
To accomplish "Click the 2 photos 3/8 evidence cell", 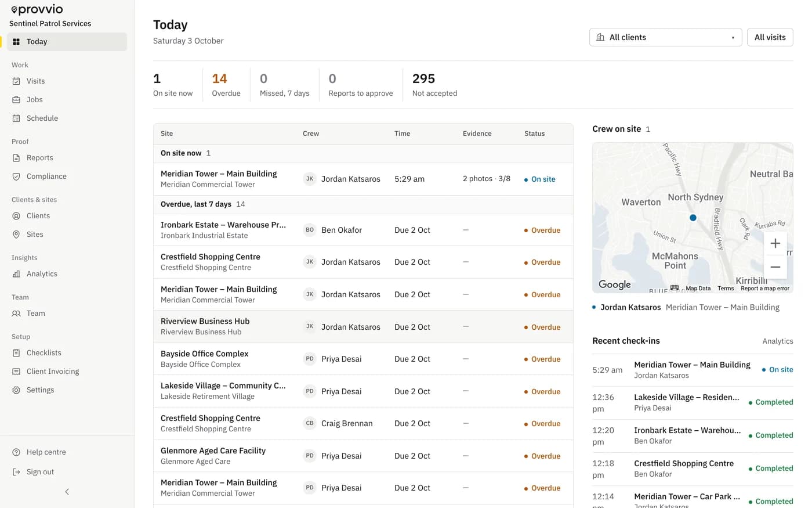I will click(487, 179).
